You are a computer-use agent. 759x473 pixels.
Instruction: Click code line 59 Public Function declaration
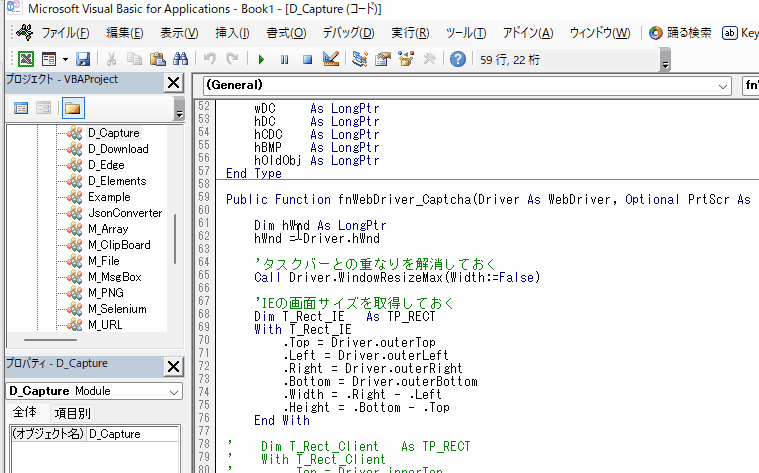click(488, 199)
